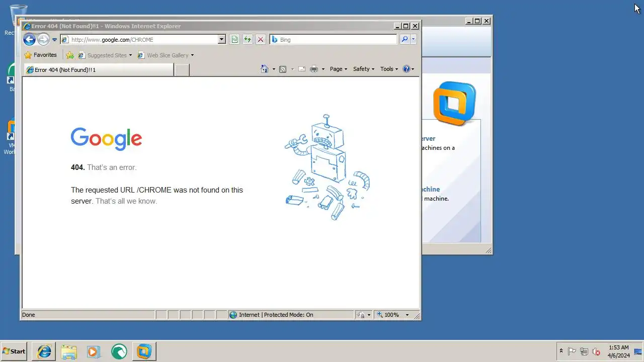Open Web Slice Gallery link
This screenshot has height=362, width=644.
(x=166, y=55)
